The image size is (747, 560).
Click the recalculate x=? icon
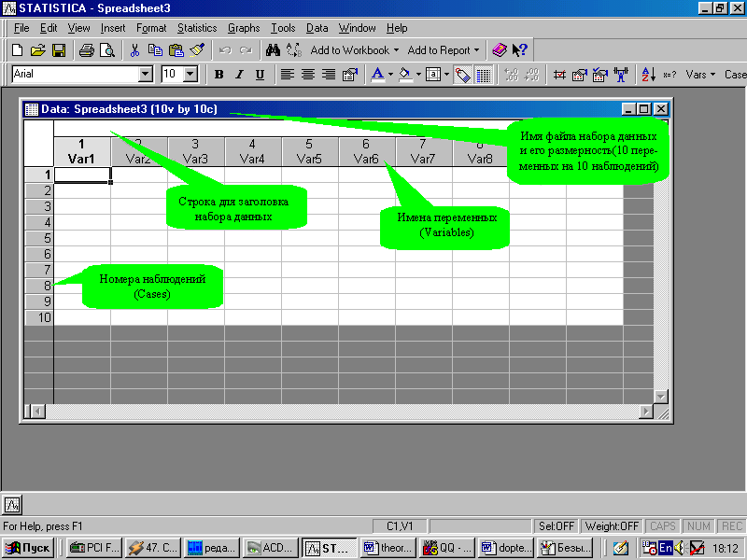click(x=669, y=75)
